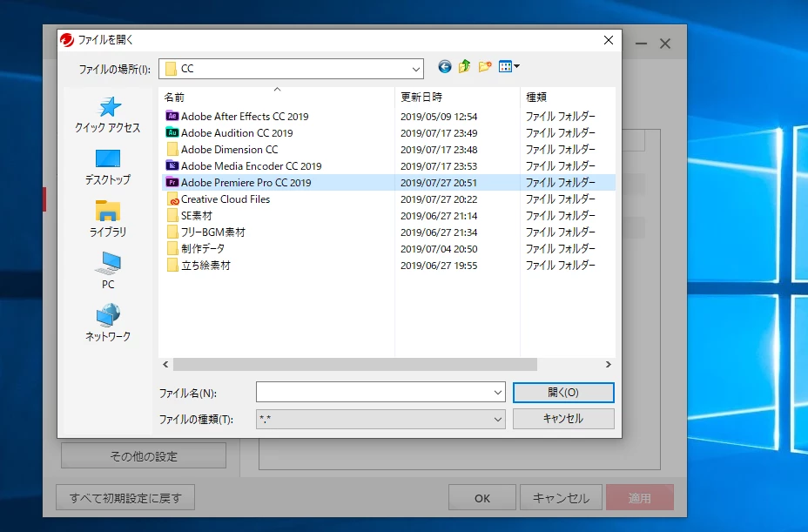Close the ファイルを開く dialog
Image resolution: width=808 pixels, height=532 pixels.
pos(609,40)
